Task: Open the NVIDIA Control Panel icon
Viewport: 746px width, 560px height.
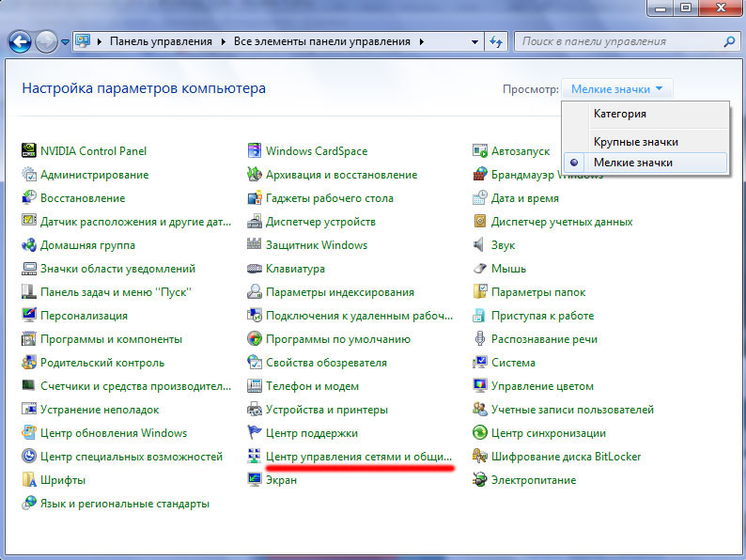Action: (29, 151)
